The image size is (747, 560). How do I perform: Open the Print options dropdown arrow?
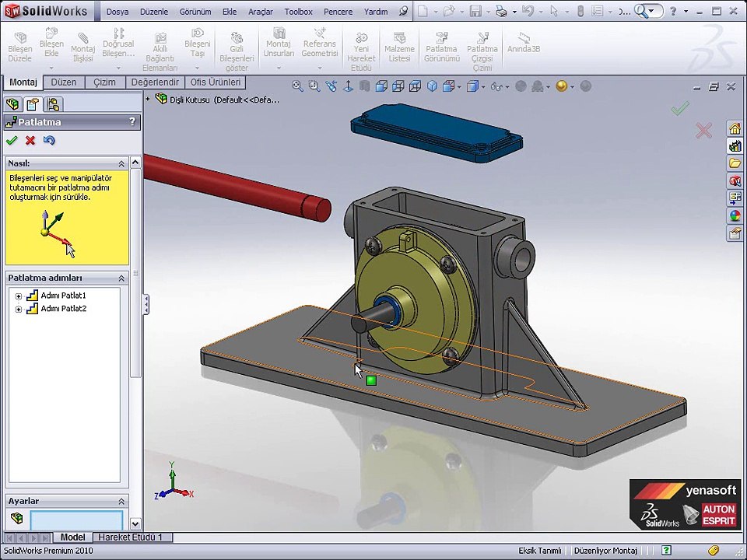coord(514,12)
